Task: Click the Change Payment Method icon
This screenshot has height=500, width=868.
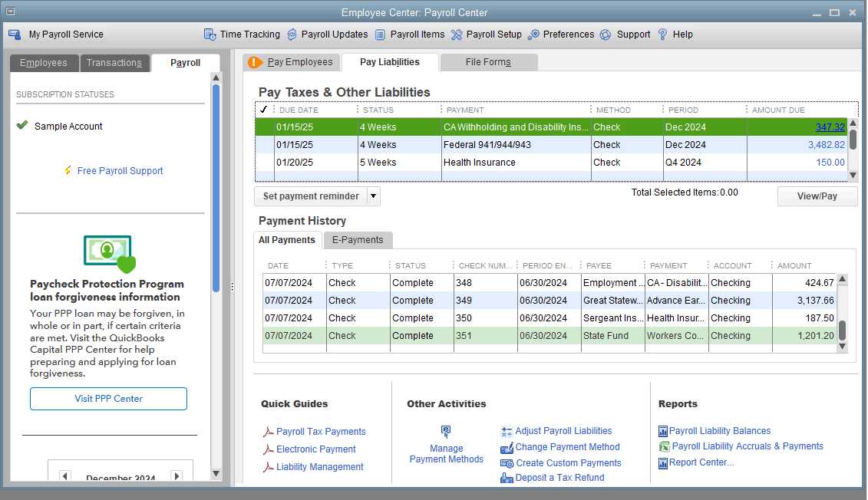Action: pos(507,447)
